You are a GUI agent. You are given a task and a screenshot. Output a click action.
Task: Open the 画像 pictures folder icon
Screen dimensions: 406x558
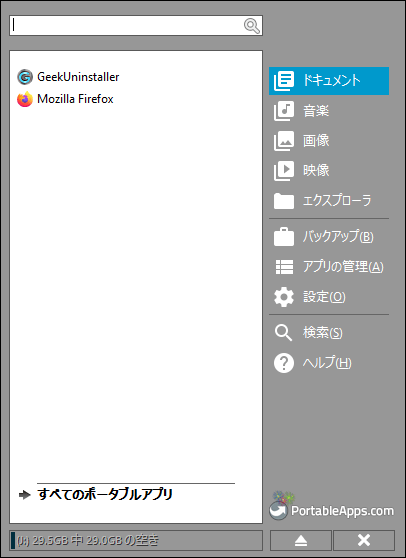(284, 141)
